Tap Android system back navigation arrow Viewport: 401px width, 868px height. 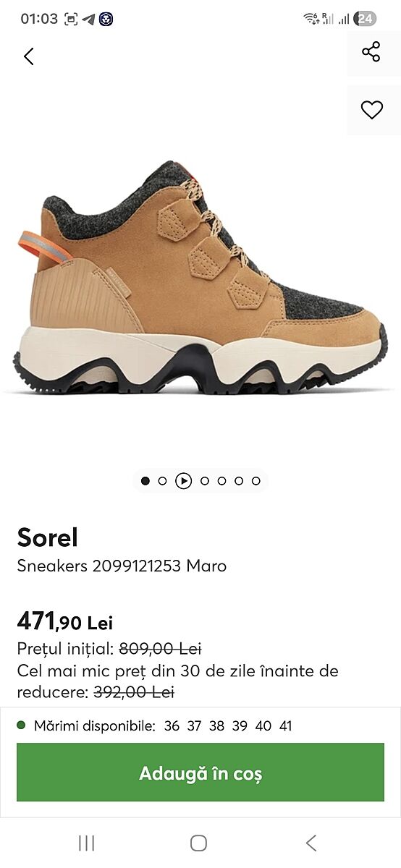(311, 843)
